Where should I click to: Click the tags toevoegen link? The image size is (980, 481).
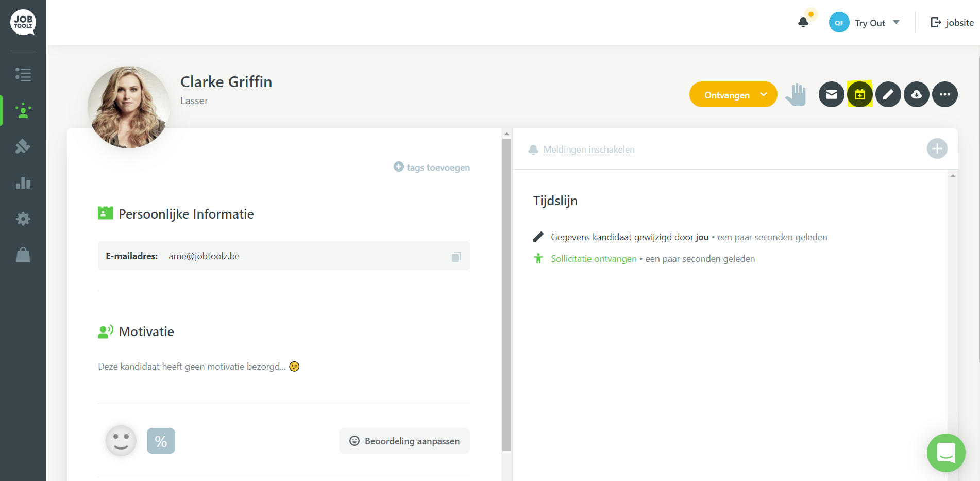tap(432, 167)
